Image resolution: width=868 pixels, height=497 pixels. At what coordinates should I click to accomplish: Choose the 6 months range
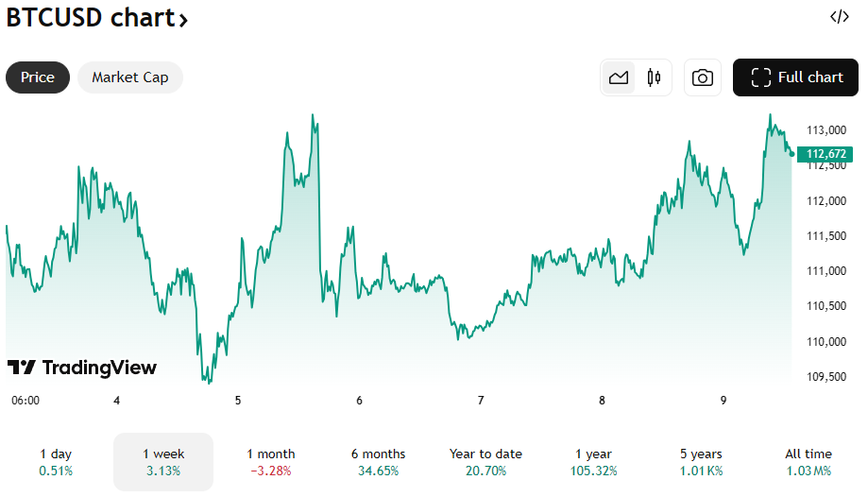click(x=378, y=462)
